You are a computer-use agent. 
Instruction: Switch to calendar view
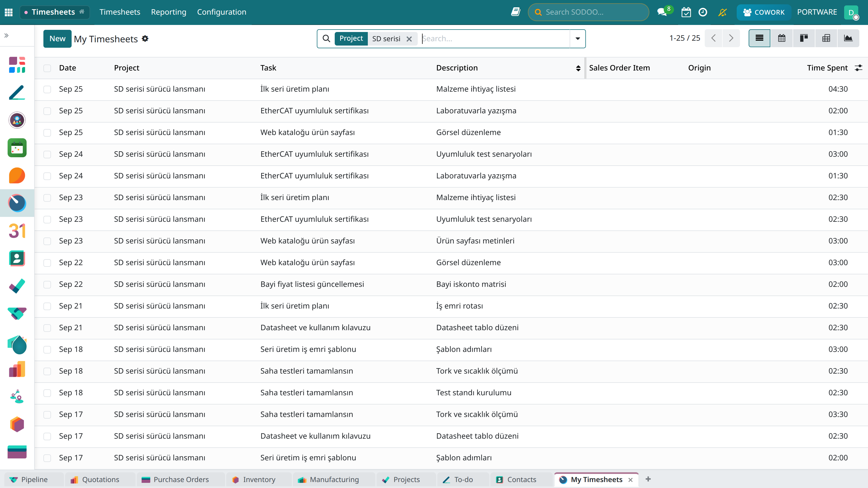[782, 38]
